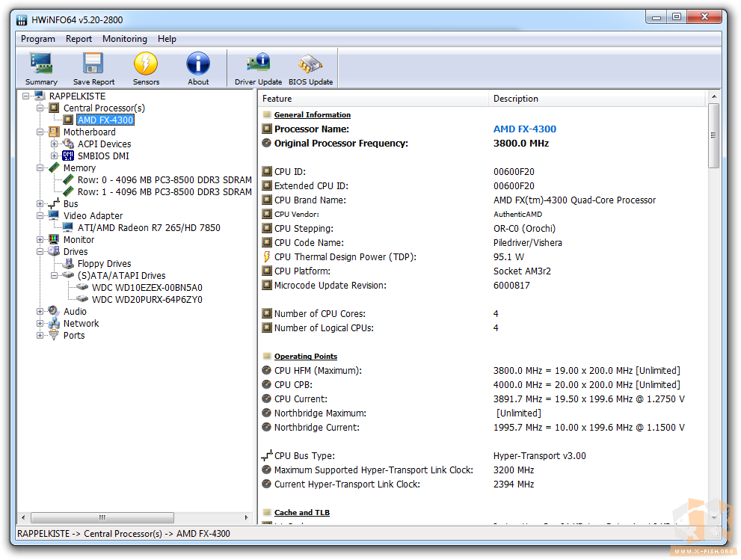Click the CPU Code Name row

[x=482, y=242]
